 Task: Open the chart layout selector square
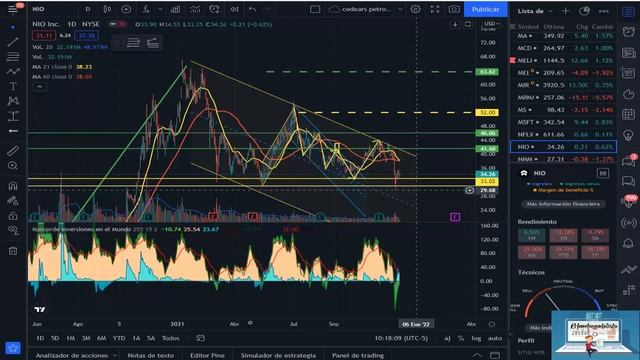[x=315, y=9]
